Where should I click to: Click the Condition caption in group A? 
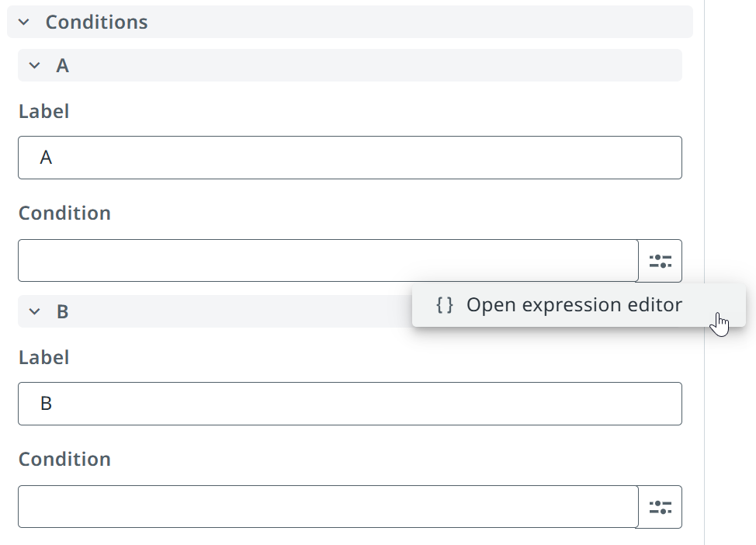[64, 213]
